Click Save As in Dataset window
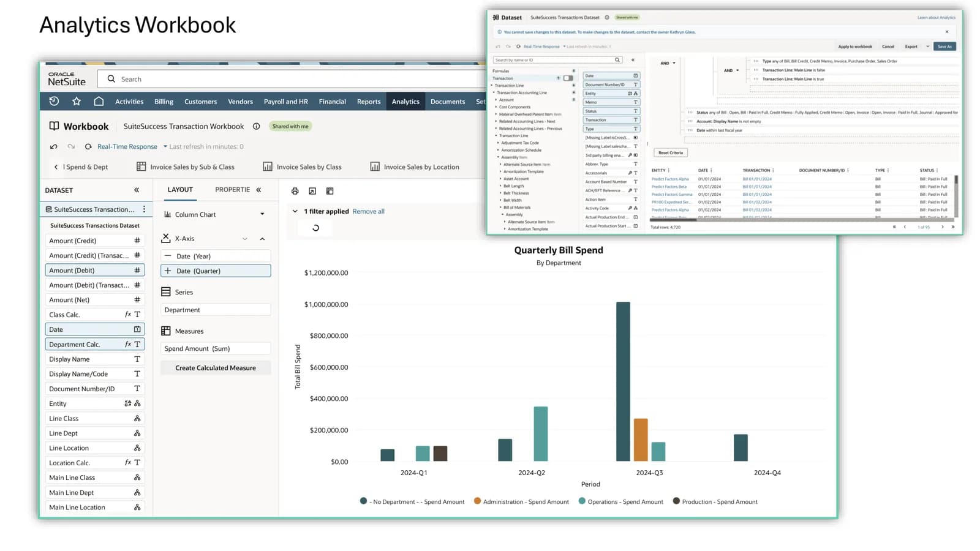This screenshot has height=551, width=980. (x=944, y=47)
